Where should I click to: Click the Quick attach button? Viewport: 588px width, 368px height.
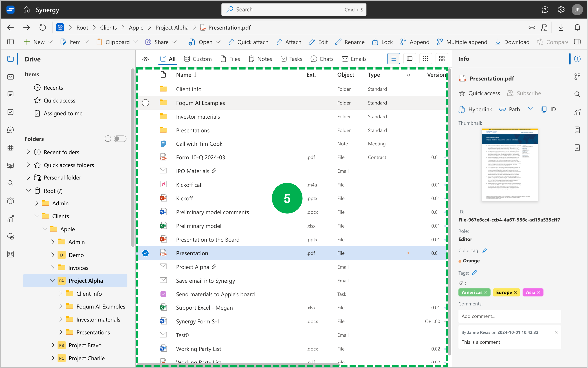248,42
